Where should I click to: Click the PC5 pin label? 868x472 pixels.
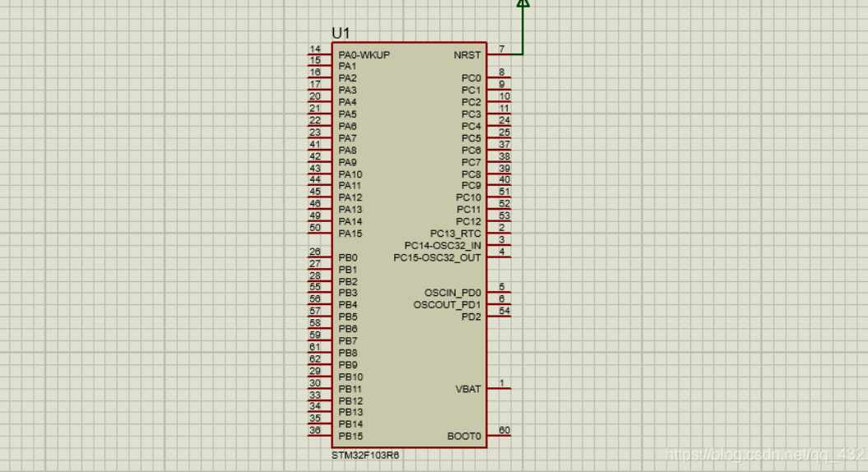coord(471,138)
